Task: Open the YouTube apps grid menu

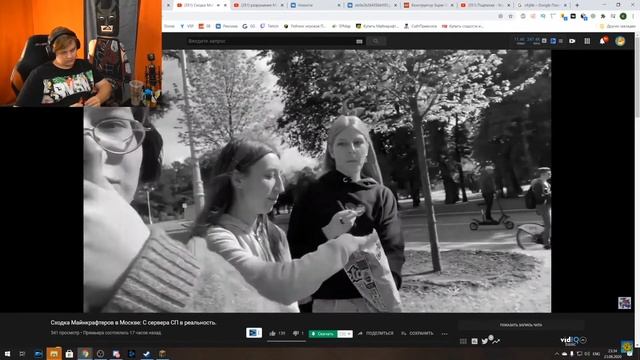Action: (x=587, y=41)
